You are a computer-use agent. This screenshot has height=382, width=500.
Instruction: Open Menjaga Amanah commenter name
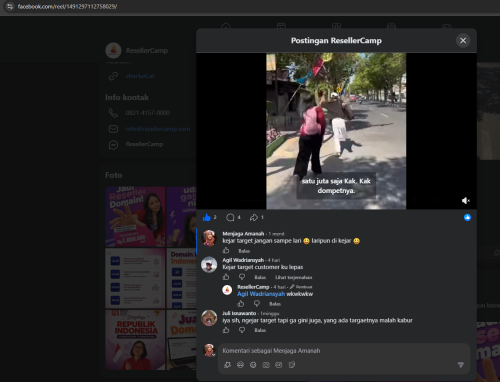click(243, 234)
